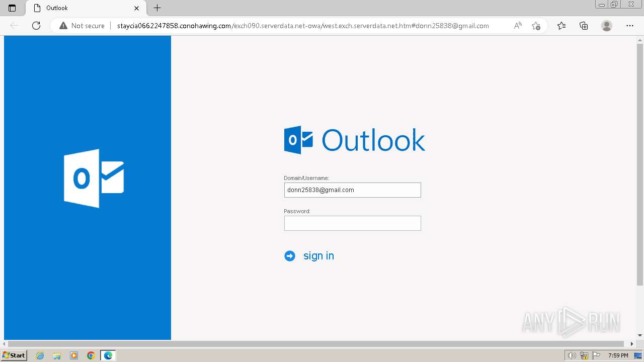Launch Chrome from the taskbar
Image resolution: width=644 pixels, height=362 pixels.
(91, 355)
